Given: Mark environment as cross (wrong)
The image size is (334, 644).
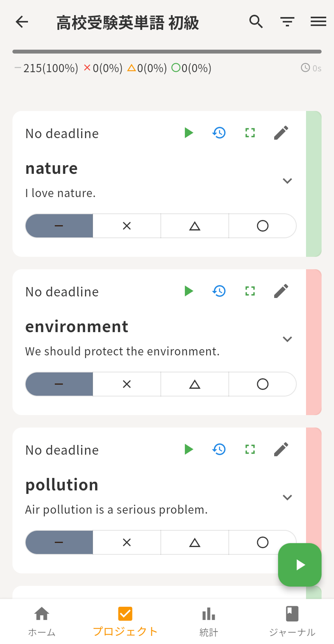Looking at the screenshot, I should click(127, 384).
